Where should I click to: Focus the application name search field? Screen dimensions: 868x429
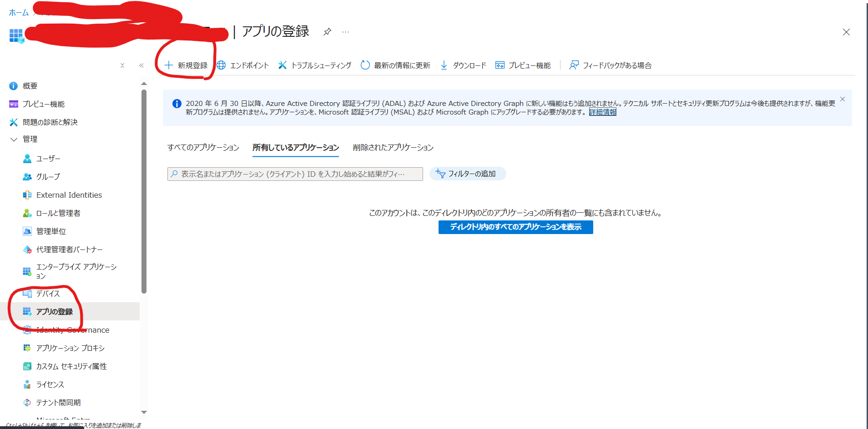click(295, 174)
